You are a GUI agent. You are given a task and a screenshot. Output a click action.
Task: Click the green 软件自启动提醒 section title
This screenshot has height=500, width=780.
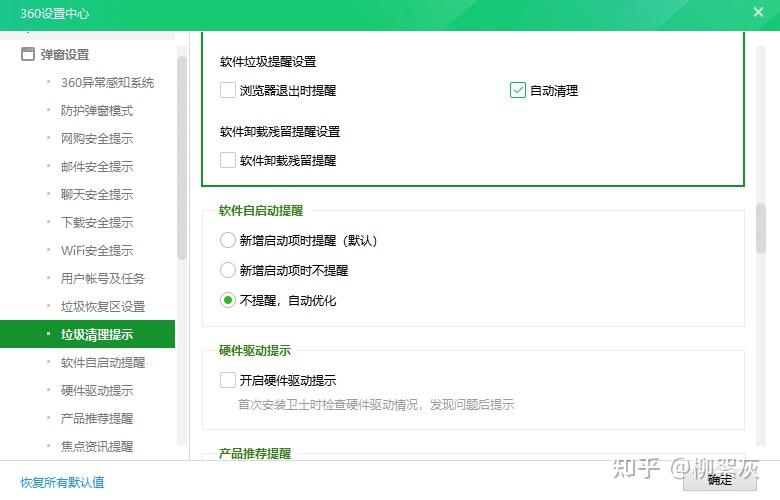(x=261, y=210)
